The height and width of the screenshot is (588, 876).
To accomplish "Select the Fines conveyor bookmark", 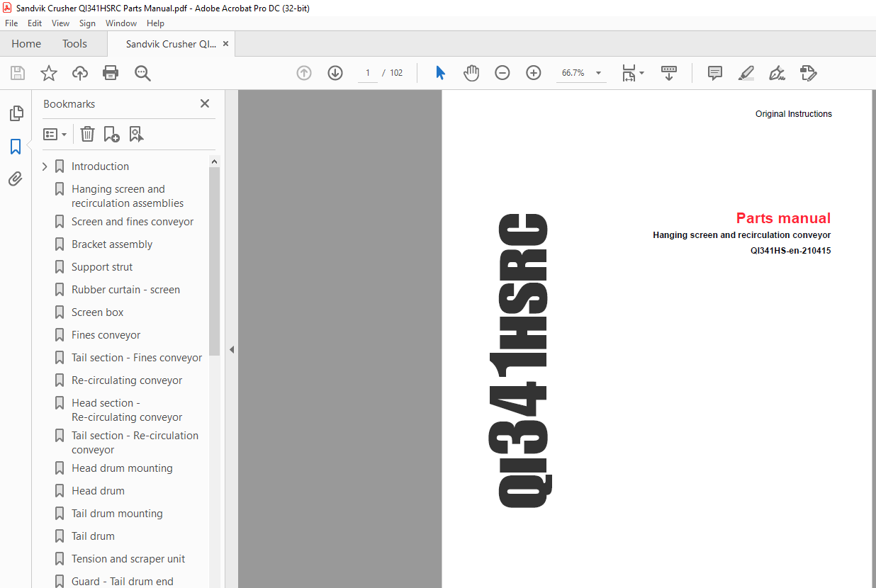I will point(106,335).
